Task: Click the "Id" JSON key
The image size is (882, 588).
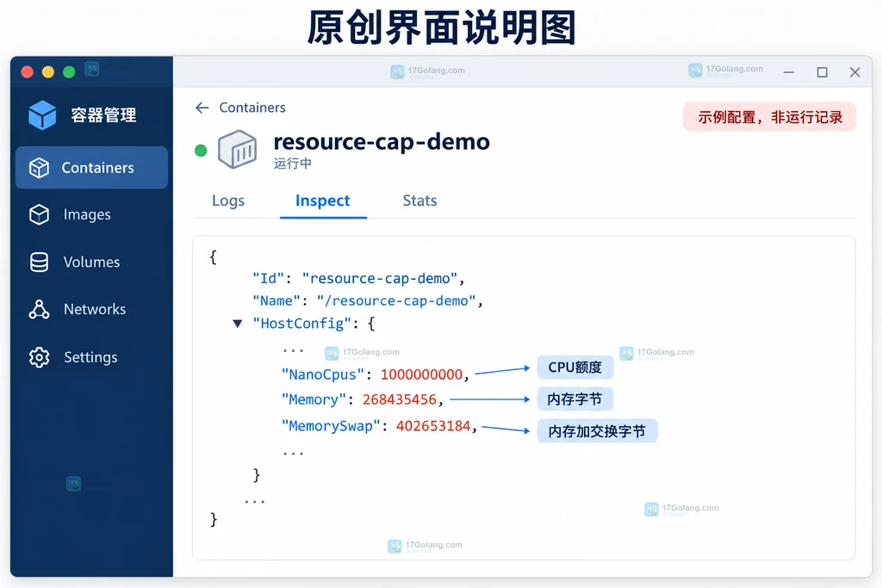Action: (x=269, y=278)
